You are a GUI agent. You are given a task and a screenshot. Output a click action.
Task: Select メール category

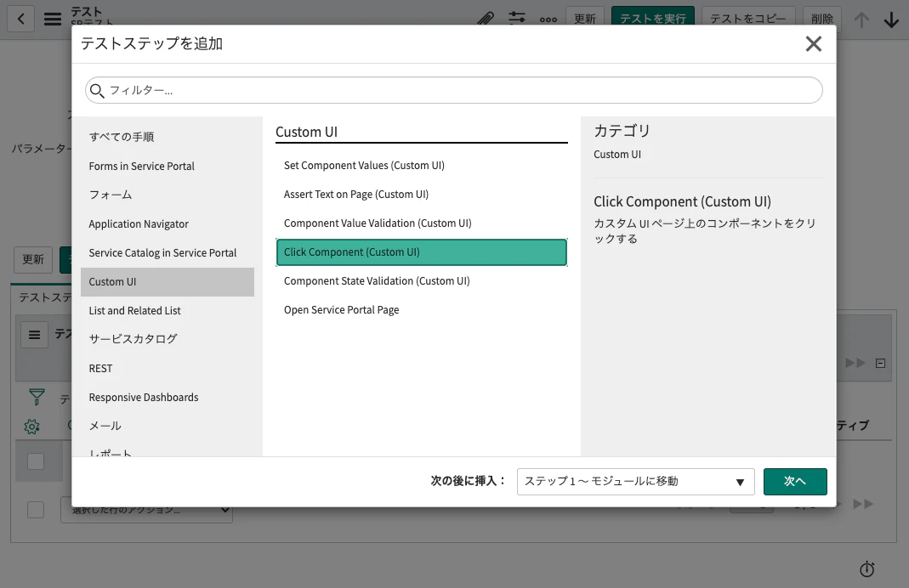click(x=167, y=426)
